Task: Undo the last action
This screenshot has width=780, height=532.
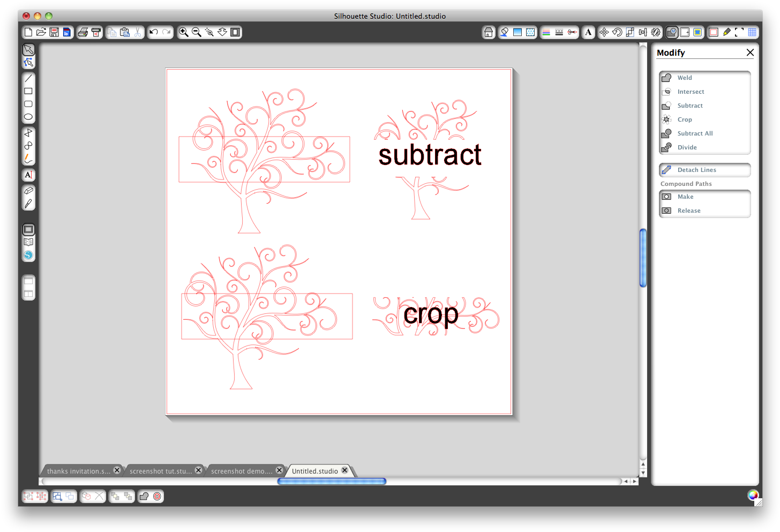Action: tap(154, 32)
